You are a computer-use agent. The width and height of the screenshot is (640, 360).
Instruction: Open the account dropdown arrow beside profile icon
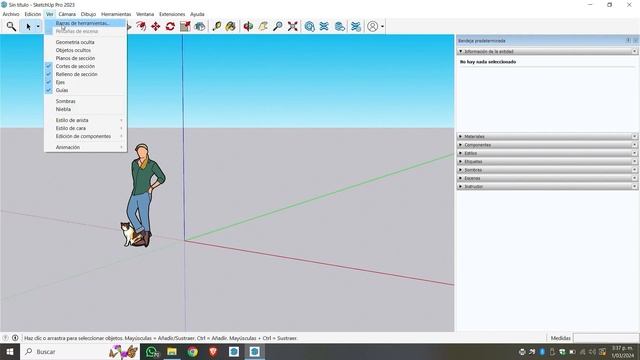point(382,27)
